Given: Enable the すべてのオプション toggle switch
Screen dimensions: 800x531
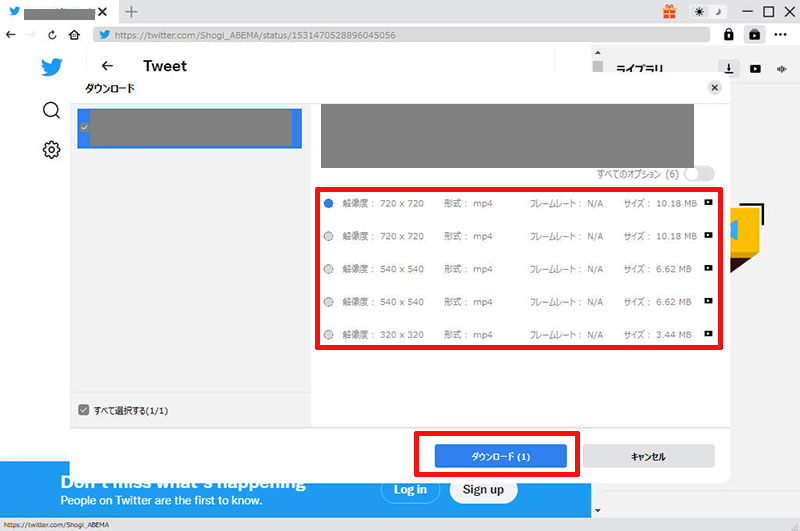Looking at the screenshot, I should [699, 173].
